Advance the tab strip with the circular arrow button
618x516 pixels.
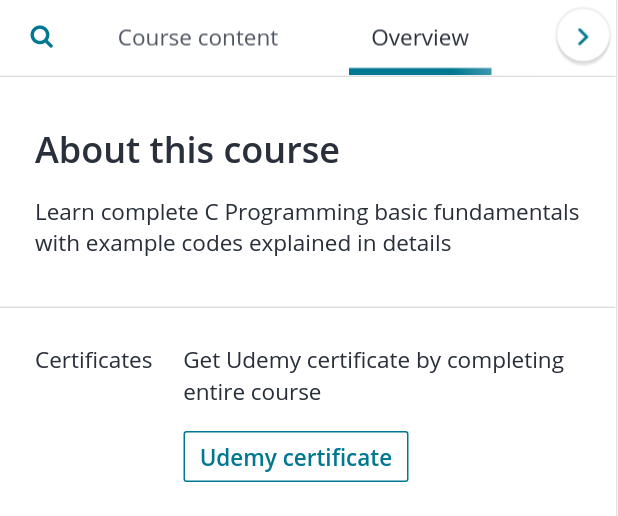coord(583,37)
